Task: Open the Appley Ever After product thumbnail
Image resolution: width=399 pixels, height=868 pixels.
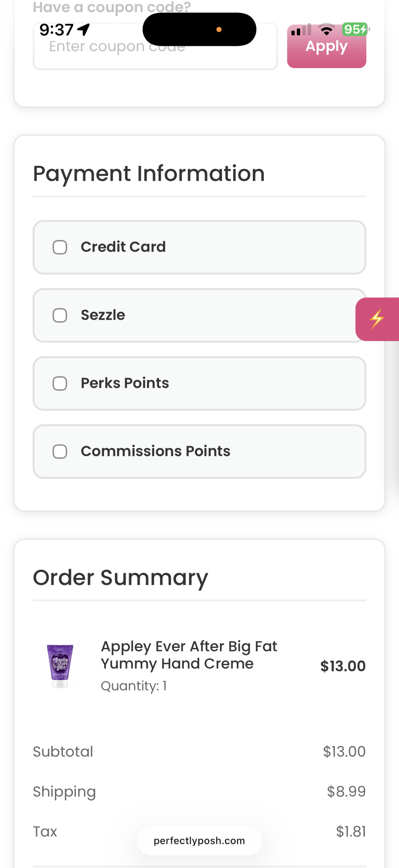Action: tap(60, 666)
